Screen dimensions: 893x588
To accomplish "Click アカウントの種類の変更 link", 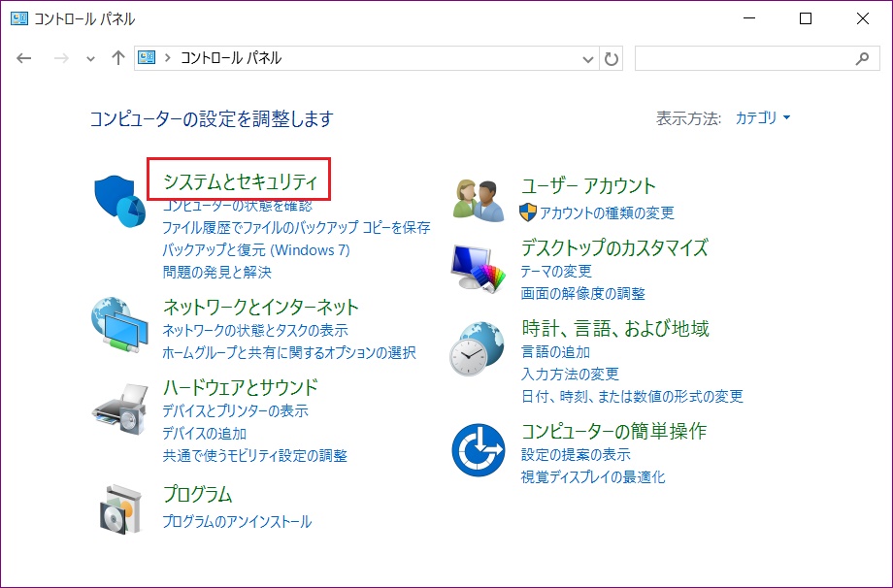I will 607,212.
